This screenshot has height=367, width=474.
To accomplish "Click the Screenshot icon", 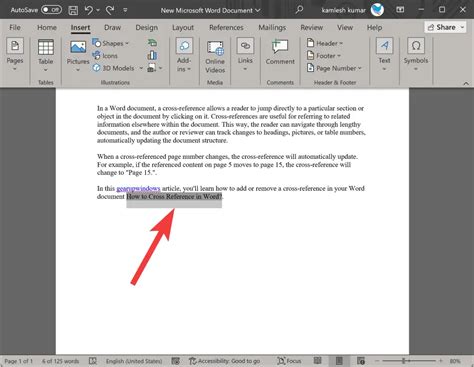I will click(x=151, y=68).
